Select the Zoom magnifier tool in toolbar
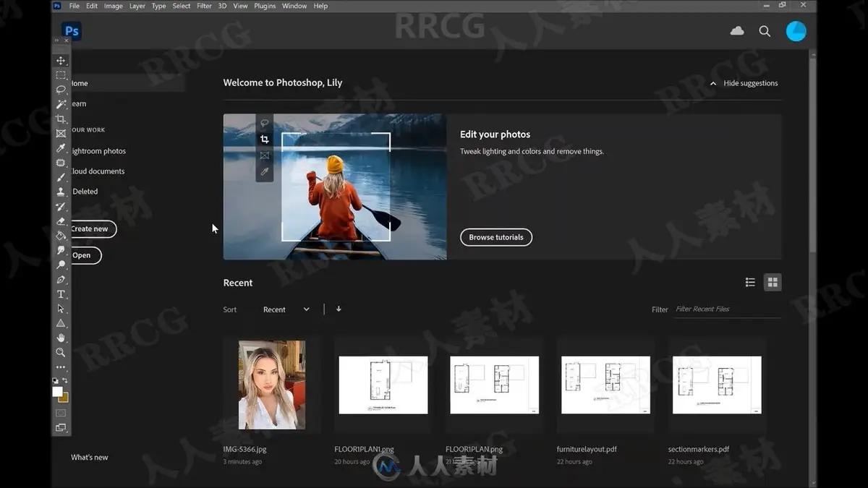The width and height of the screenshot is (868, 488). point(61,352)
